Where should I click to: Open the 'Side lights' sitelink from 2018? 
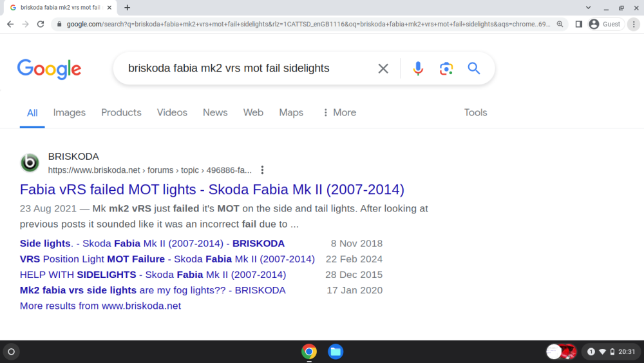152,243
